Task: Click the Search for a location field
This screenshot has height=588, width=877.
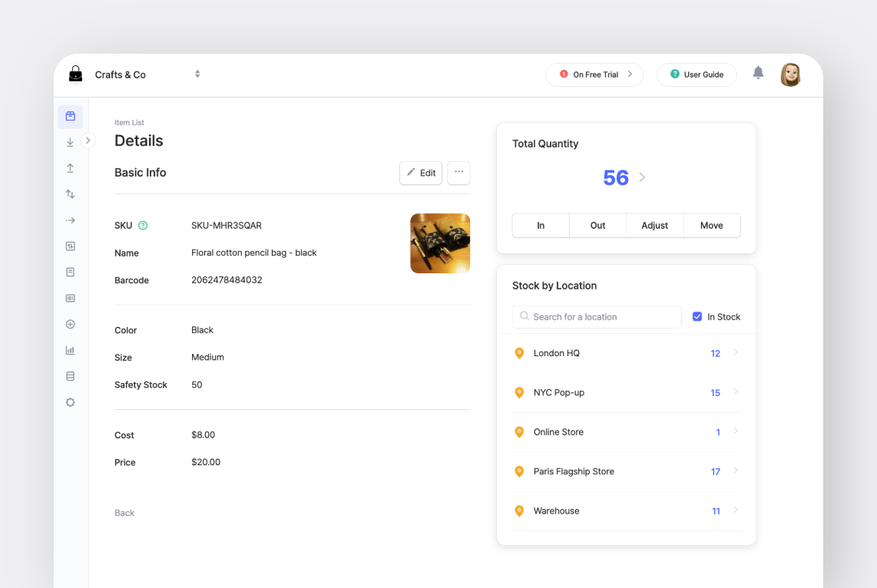Action: pos(597,316)
